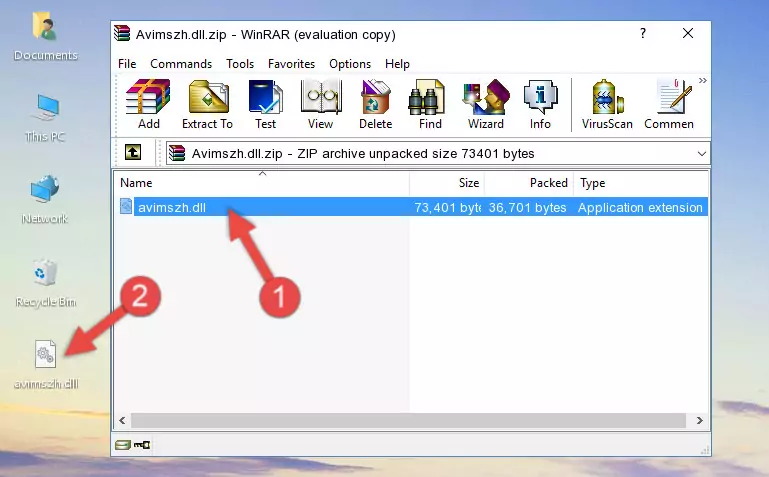Screen dimensions: 769x477
Task: Close the WinRAR window
Action: pos(688,33)
